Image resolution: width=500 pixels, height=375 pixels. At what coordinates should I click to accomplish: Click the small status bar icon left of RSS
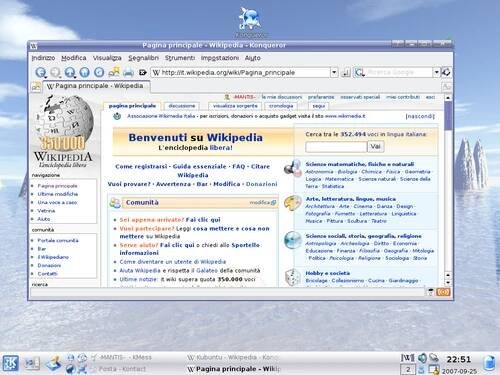[x=430, y=292]
